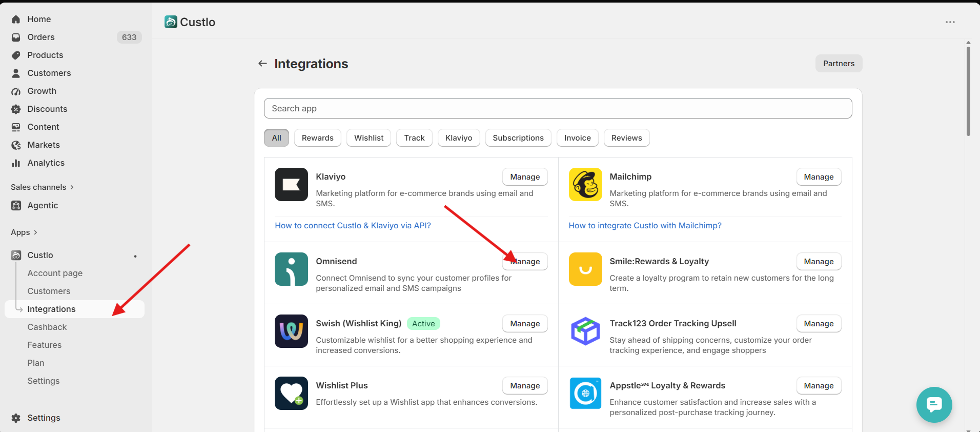The width and height of the screenshot is (980, 432).
Task: Open Custlo Features submenu item
Action: point(45,345)
